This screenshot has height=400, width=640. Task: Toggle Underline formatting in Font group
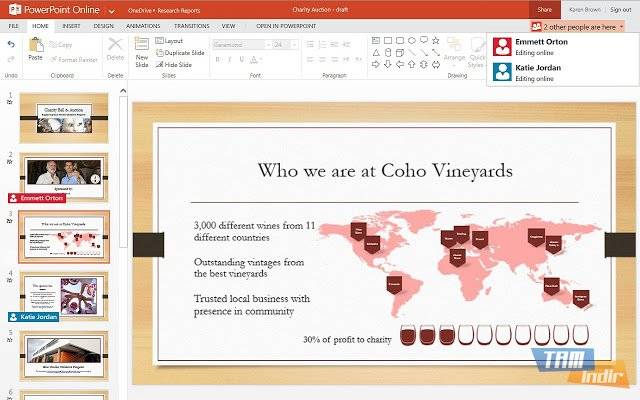239,60
